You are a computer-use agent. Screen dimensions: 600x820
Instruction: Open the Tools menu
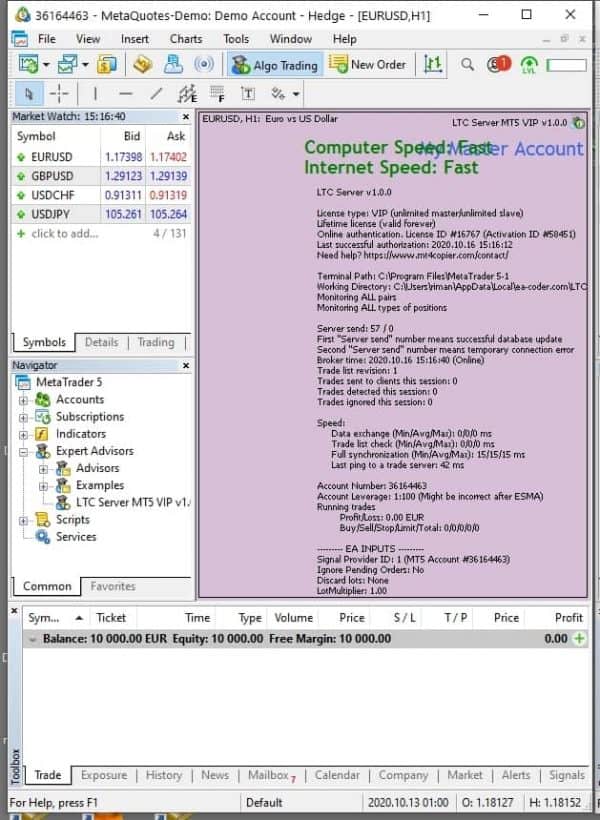[236, 39]
